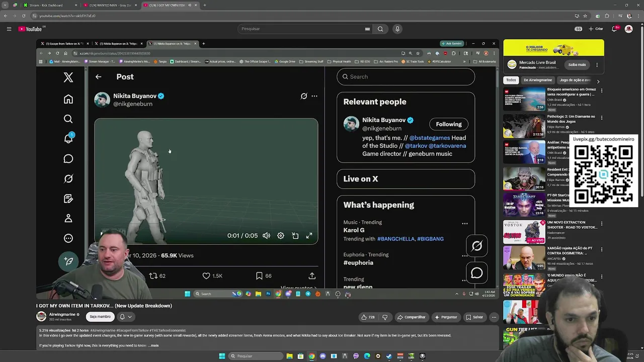This screenshot has width=644, height=362.
Task: Start YouTube voice search with microphone
Action: point(397,29)
